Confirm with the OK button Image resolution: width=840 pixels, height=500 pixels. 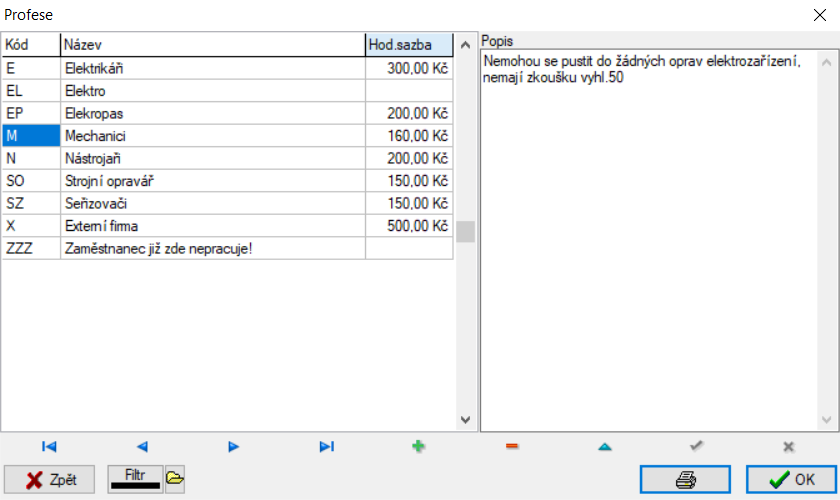pyautogui.click(x=791, y=479)
